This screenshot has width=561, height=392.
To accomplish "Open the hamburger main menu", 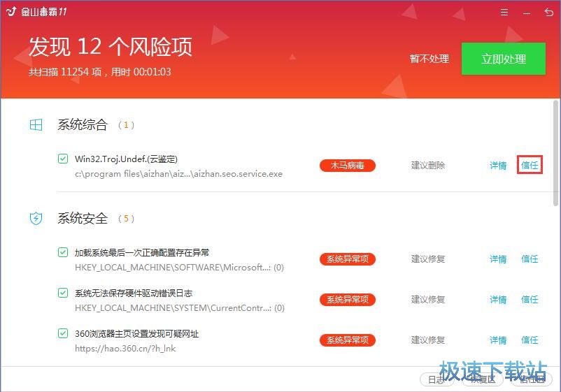I will [504, 13].
